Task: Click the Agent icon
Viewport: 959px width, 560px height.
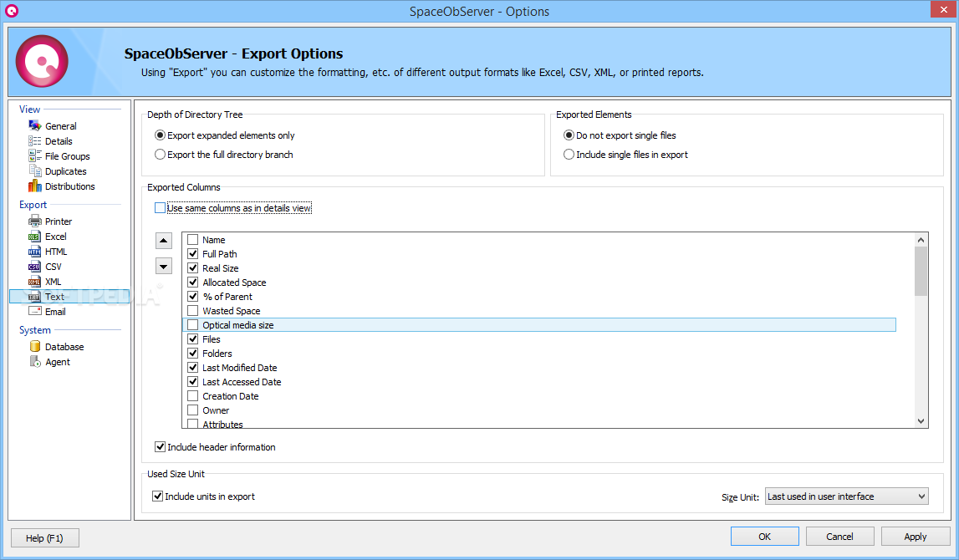Action: (x=35, y=361)
